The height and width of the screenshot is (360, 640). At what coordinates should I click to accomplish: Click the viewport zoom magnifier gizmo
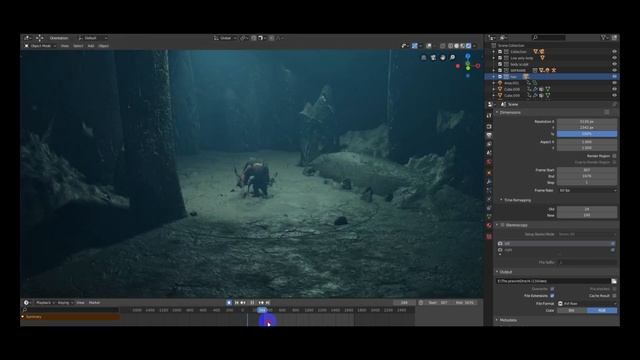453,58
